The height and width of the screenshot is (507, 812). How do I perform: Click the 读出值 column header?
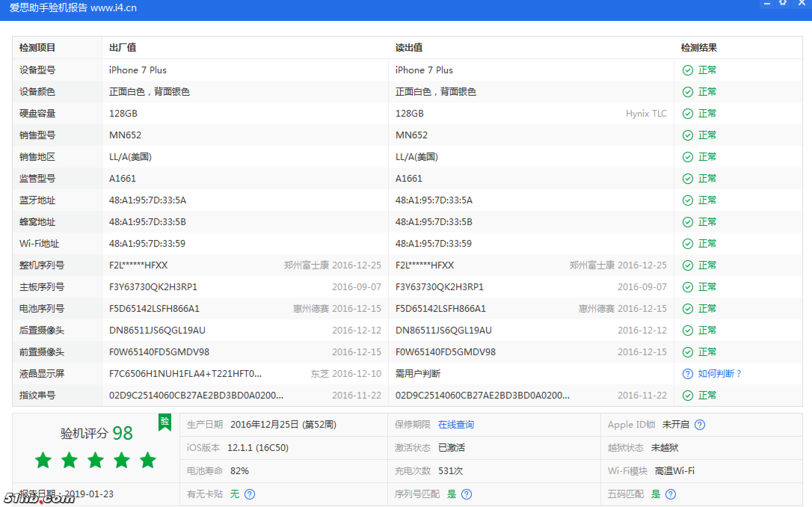[409, 48]
